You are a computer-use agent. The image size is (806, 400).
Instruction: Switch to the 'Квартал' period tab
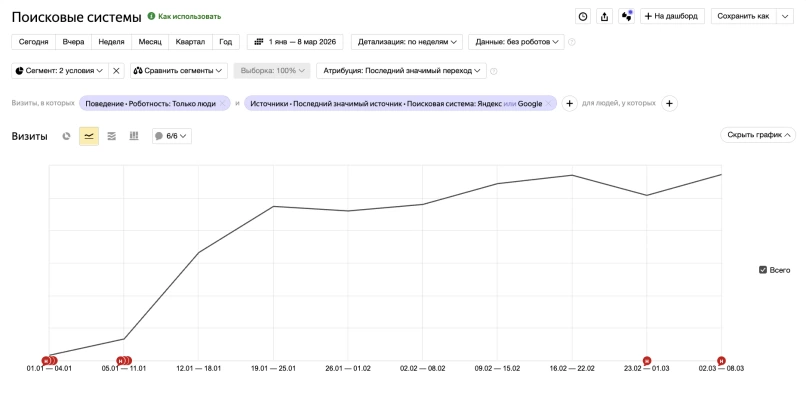(x=190, y=42)
